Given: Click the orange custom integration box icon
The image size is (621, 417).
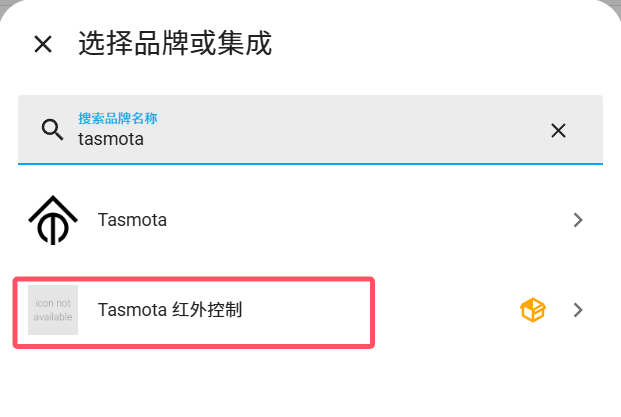Looking at the screenshot, I should pyautogui.click(x=533, y=310).
